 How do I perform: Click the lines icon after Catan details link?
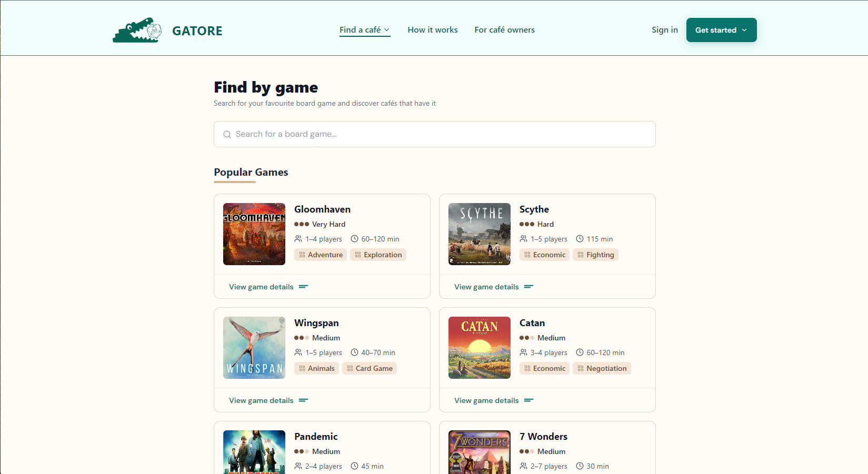click(x=529, y=400)
